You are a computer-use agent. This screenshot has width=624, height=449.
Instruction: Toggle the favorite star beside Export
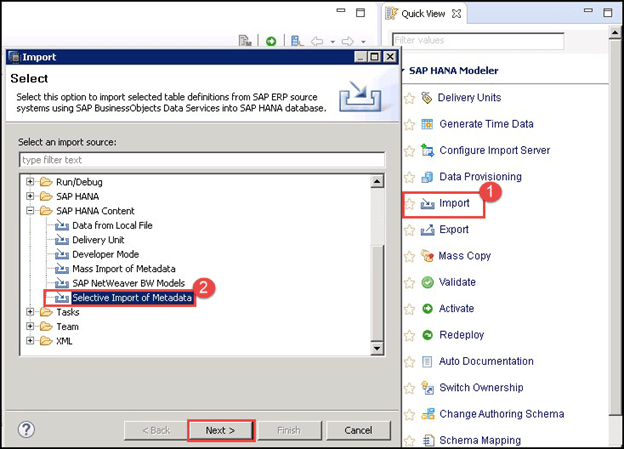409,230
